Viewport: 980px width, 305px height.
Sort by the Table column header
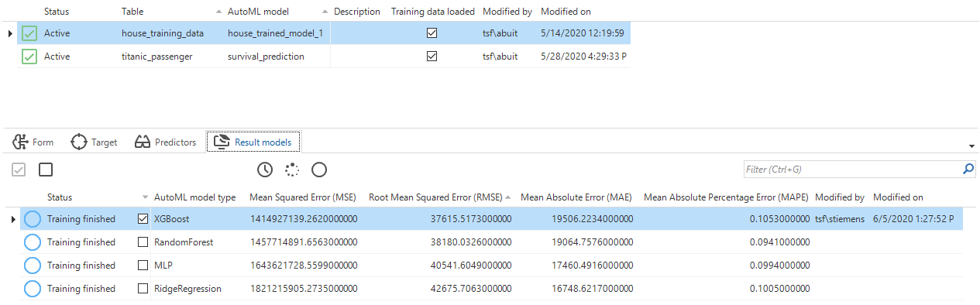[x=132, y=12]
